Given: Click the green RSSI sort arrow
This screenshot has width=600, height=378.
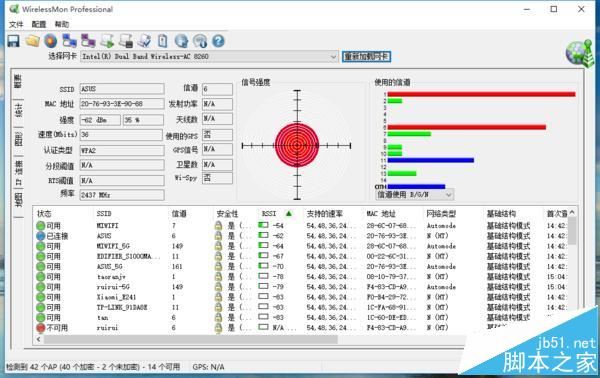Looking at the screenshot, I should pos(289,213).
